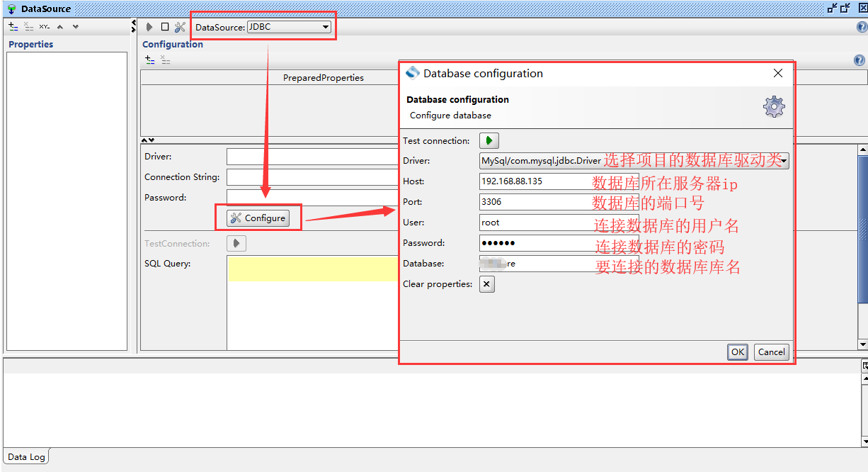Click the wrench configure icon beside DataSource label
This screenshot has height=472, width=868.
click(180, 27)
